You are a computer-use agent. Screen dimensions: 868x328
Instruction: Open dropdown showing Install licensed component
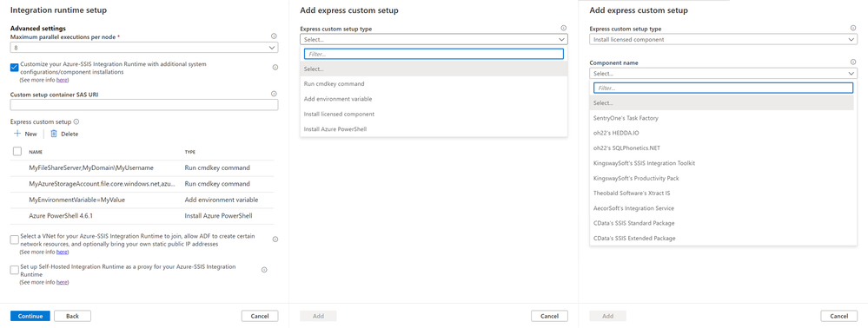coord(723,39)
